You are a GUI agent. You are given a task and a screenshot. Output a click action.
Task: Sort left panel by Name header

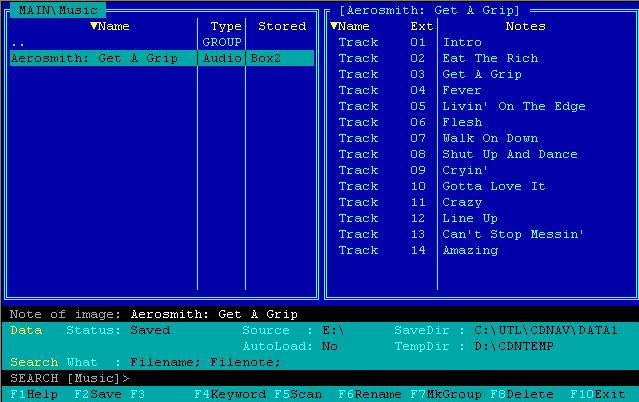tap(110, 27)
